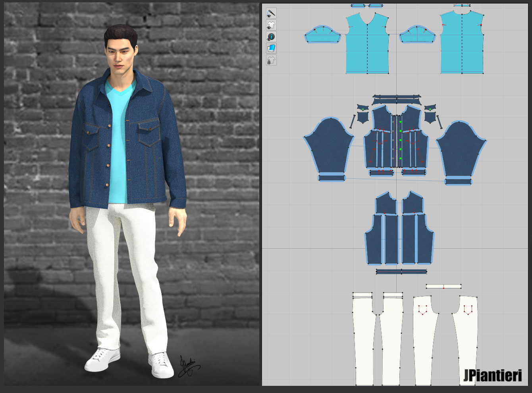Select the right denim chest pocket piece
Image resolution: width=532 pixels, height=393 pixels.
pos(430,117)
